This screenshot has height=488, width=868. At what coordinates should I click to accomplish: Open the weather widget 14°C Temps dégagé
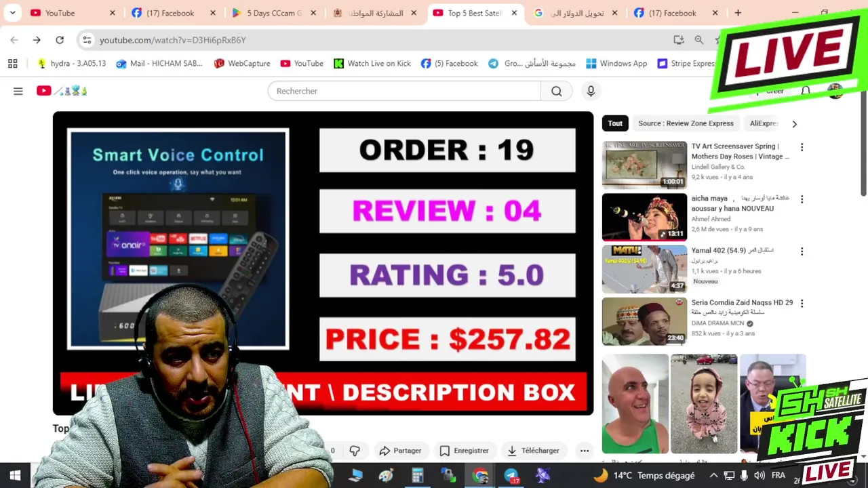[644, 476]
